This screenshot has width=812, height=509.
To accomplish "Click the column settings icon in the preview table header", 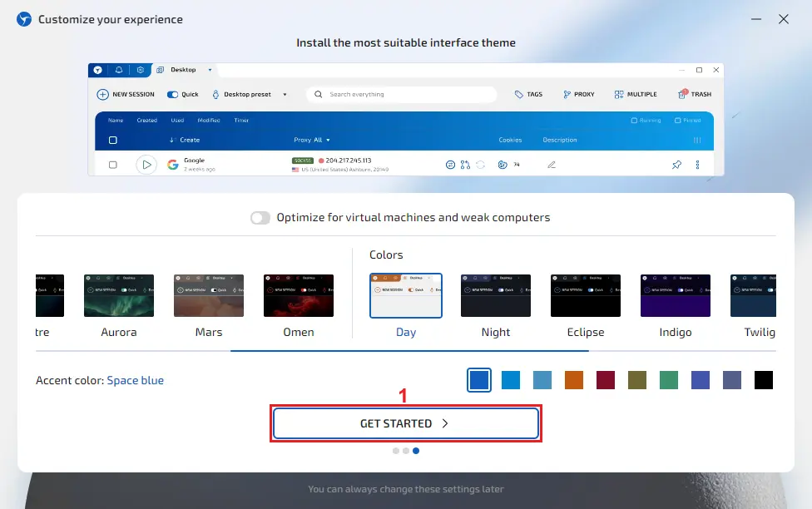I will tap(697, 140).
